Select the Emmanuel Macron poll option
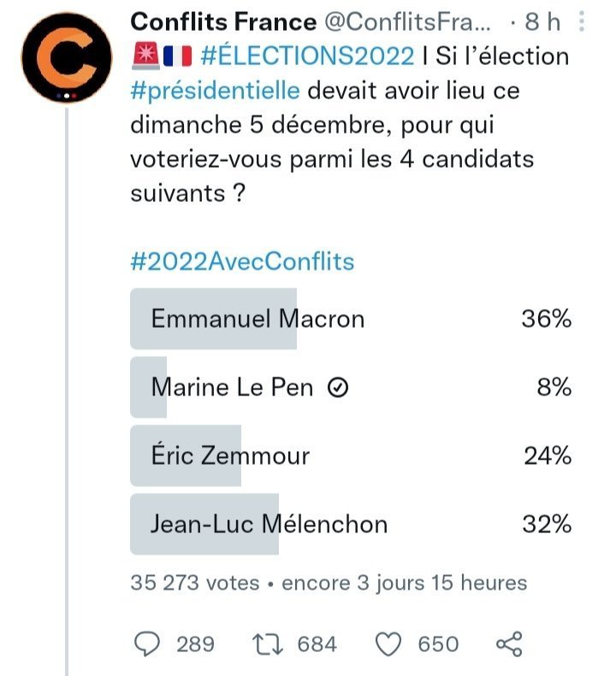Image resolution: width=616 pixels, height=676 pixels. pyautogui.click(x=351, y=318)
